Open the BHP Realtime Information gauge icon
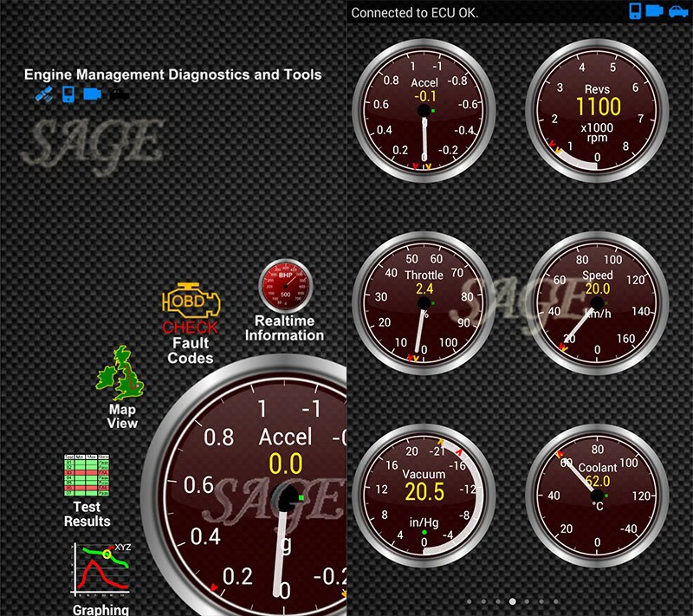693x616 pixels. pyautogui.click(x=286, y=287)
